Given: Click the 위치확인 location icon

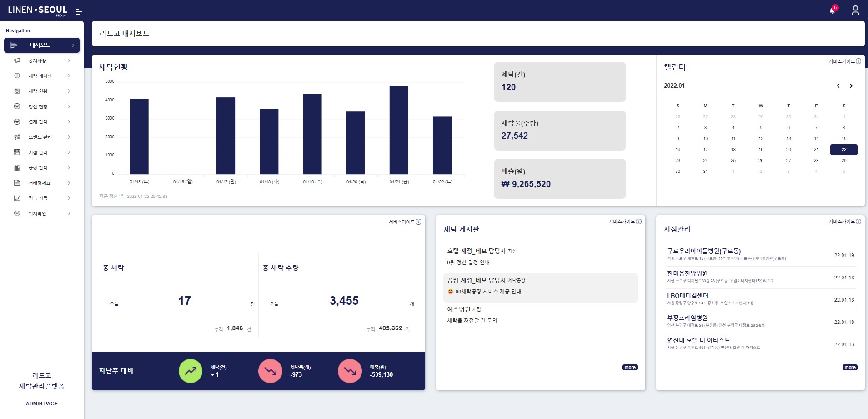Looking at the screenshot, I should click(17, 213).
